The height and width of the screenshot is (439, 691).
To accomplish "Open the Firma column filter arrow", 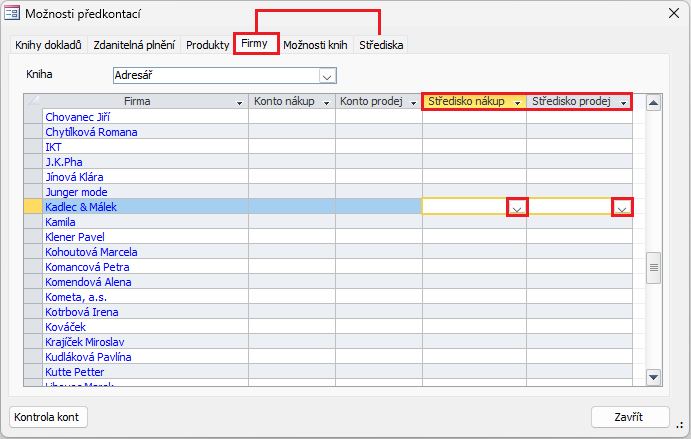I will 239,103.
